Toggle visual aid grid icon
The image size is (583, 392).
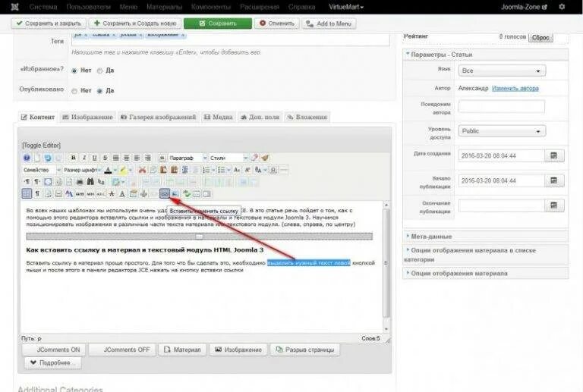27,194
